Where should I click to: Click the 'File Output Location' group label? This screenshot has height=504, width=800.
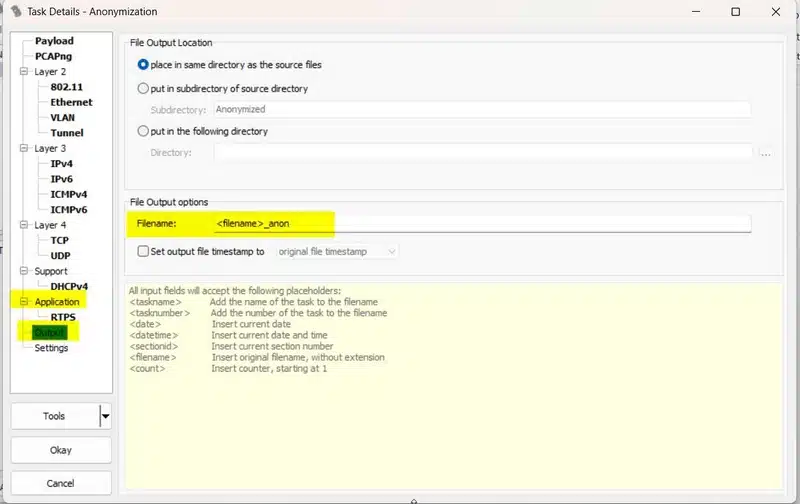(x=171, y=43)
